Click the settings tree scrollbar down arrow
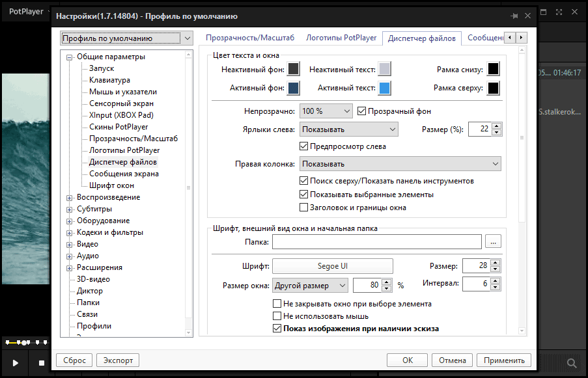Viewport: 588px width, 378px height. click(x=188, y=332)
